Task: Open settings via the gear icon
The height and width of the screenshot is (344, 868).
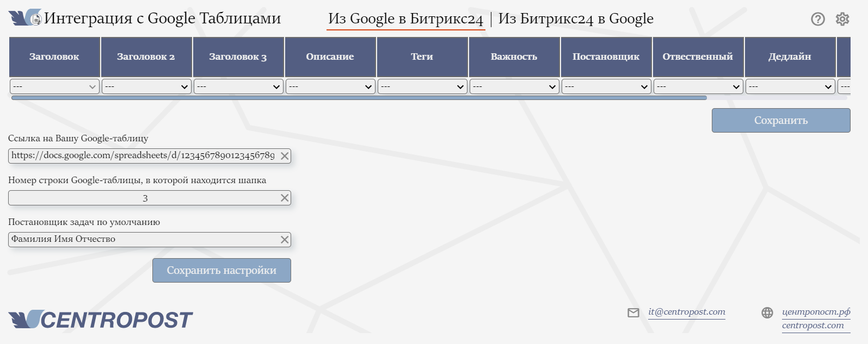Action: coord(842,19)
